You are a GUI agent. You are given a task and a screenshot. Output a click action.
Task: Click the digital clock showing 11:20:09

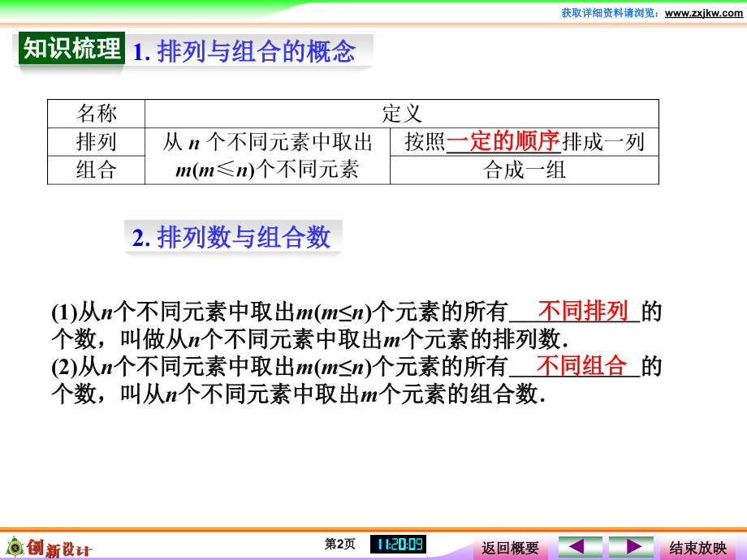click(x=398, y=545)
